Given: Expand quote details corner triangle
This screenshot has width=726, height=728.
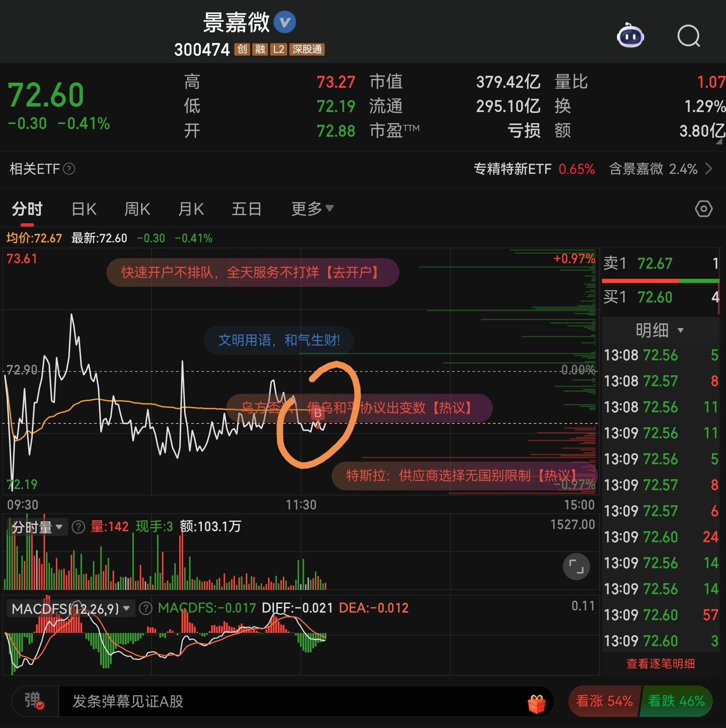Looking at the screenshot, I should coord(719,141).
